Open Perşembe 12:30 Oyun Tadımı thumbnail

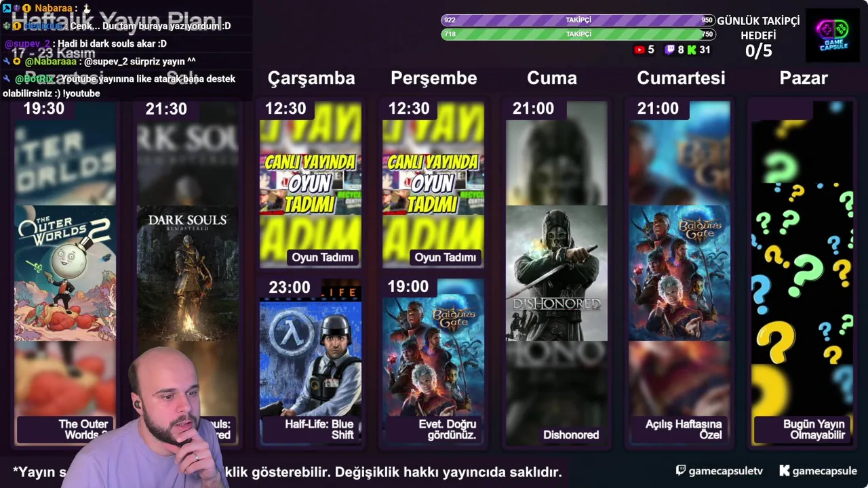click(x=433, y=184)
